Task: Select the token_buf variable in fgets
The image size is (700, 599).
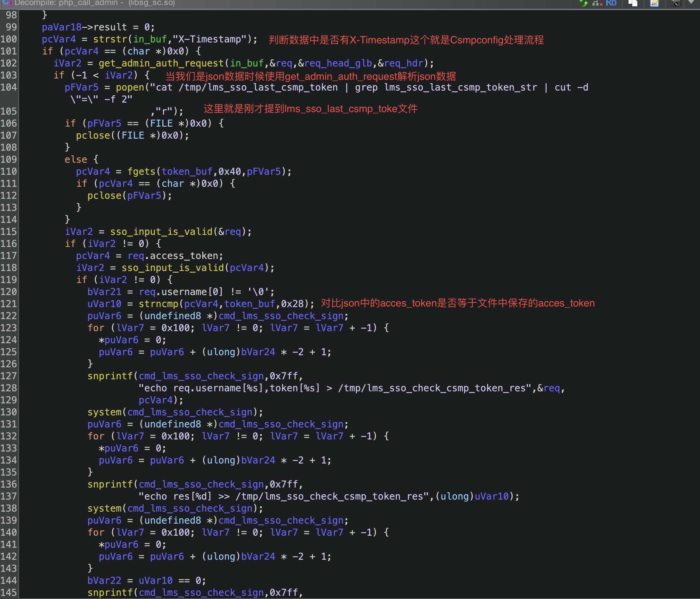Action: (186, 171)
